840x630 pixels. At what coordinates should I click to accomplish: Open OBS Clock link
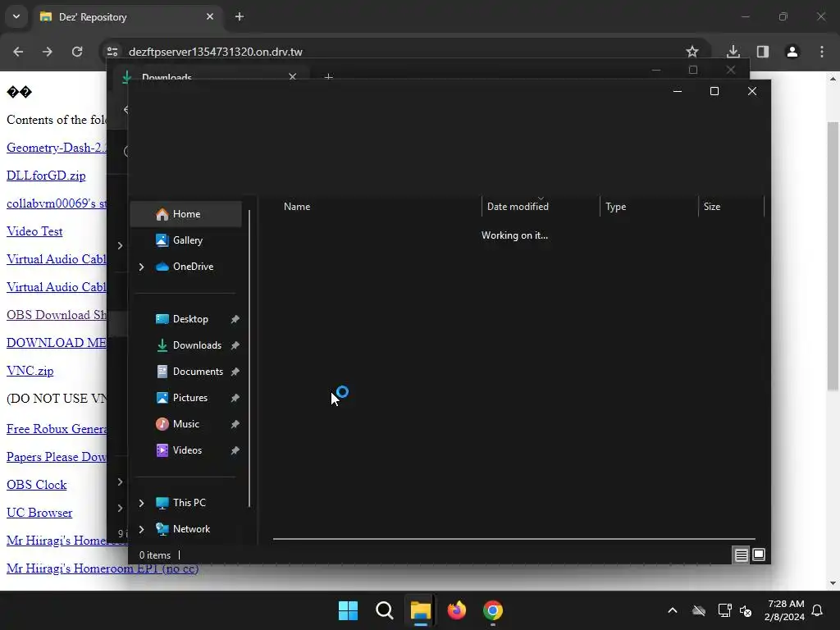[x=36, y=485]
